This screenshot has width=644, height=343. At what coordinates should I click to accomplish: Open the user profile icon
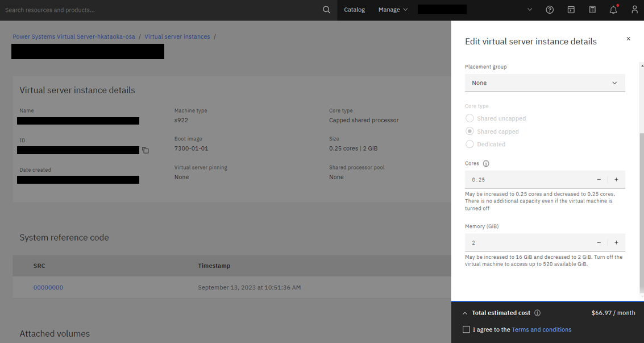coord(634,10)
